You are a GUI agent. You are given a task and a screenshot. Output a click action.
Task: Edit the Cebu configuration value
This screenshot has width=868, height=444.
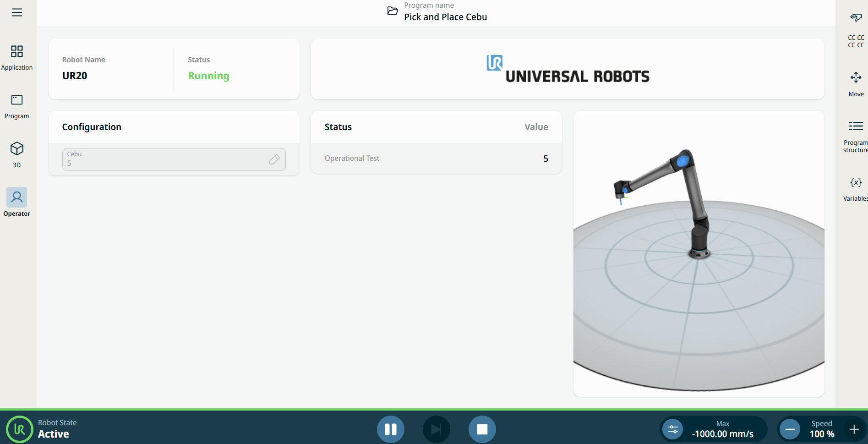pyautogui.click(x=165, y=159)
